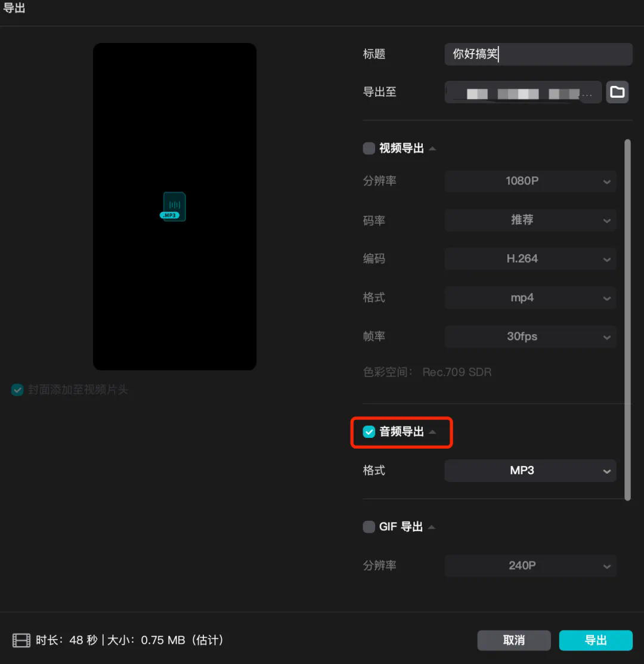This screenshot has height=664, width=644.
Task: Enable the 视频导出 checkbox
Action: [369, 149]
